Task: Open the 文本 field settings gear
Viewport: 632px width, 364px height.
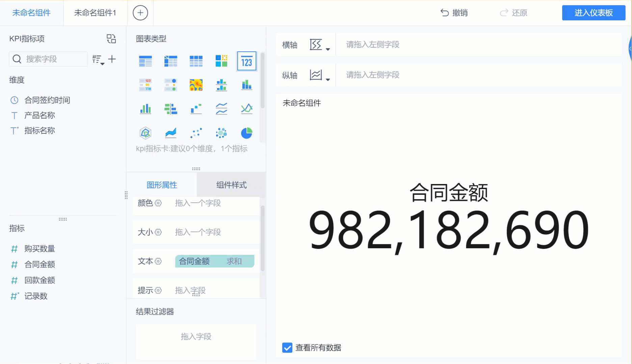Action: click(x=158, y=261)
